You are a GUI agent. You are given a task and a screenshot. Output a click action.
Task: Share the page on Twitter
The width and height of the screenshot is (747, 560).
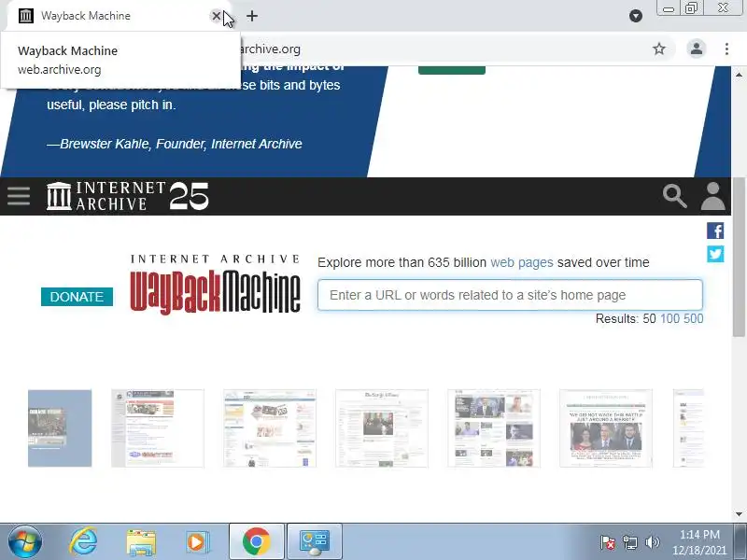point(715,254)
